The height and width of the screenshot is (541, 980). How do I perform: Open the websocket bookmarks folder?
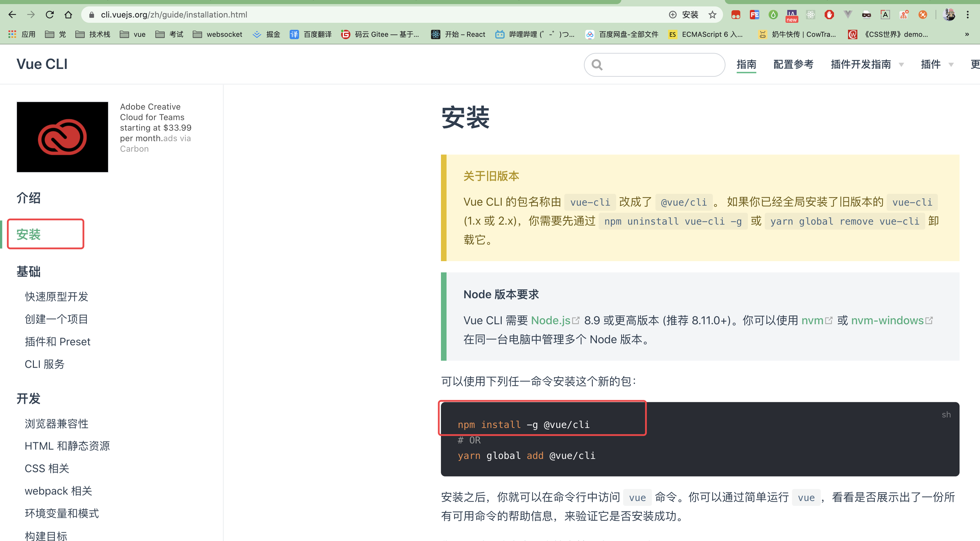[218, 34]
